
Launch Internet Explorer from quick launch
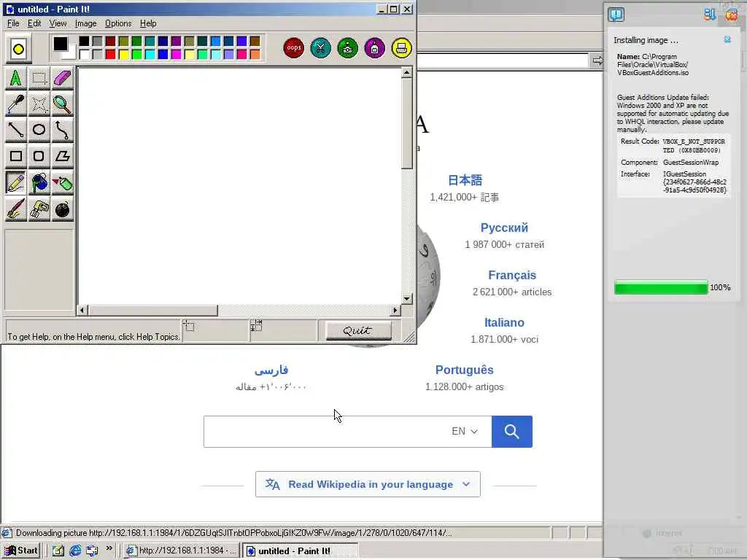click(x=75, y=551)
